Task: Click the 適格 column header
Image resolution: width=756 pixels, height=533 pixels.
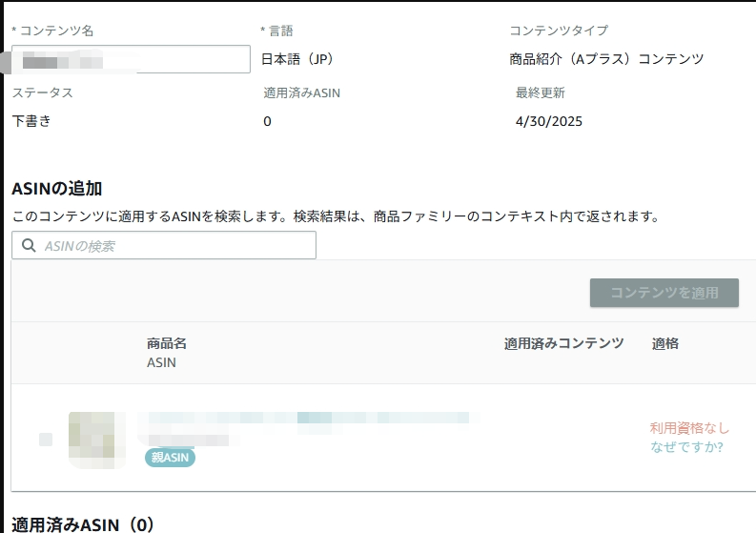Action: click(665, 343)
